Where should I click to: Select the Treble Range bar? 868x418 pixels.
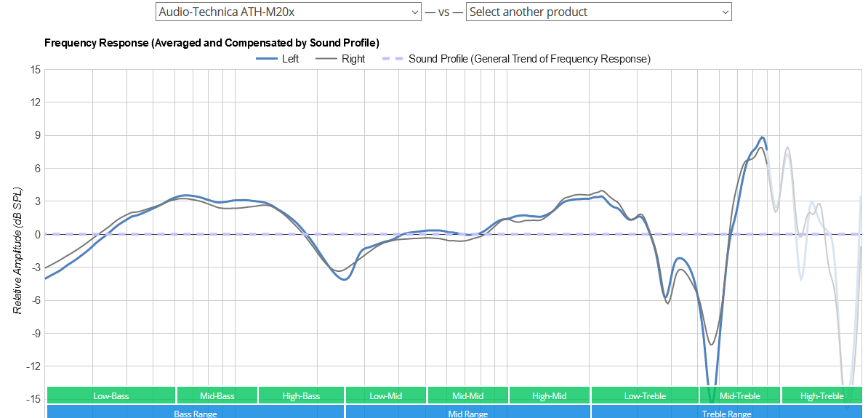tap(726, 412)
